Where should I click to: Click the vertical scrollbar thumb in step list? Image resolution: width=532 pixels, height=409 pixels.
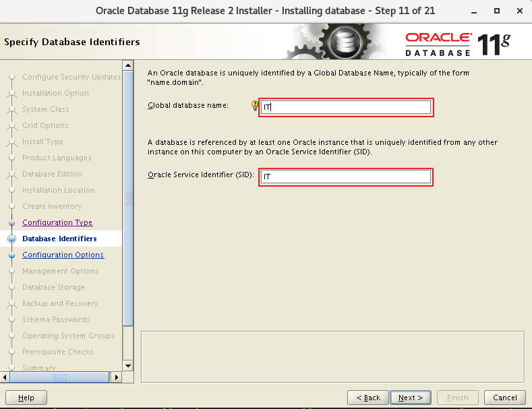point(128,198)
